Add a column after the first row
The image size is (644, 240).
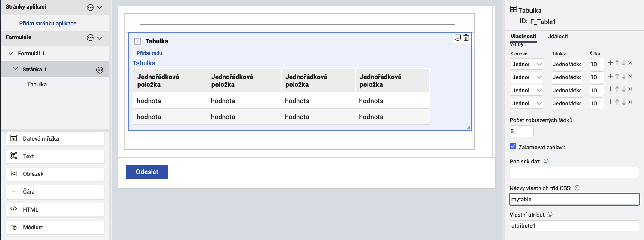pos(610,63)
